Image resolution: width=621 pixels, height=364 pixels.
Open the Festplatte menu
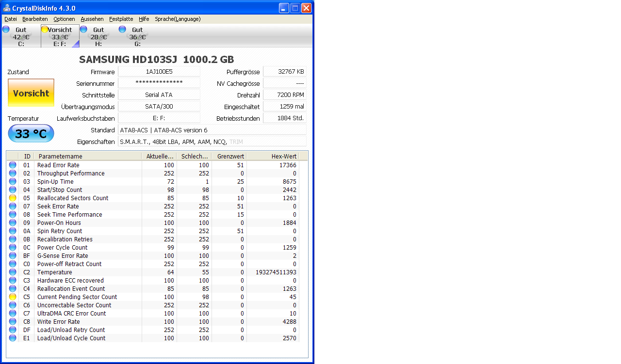pyautogui.click(x=121, y=19)
